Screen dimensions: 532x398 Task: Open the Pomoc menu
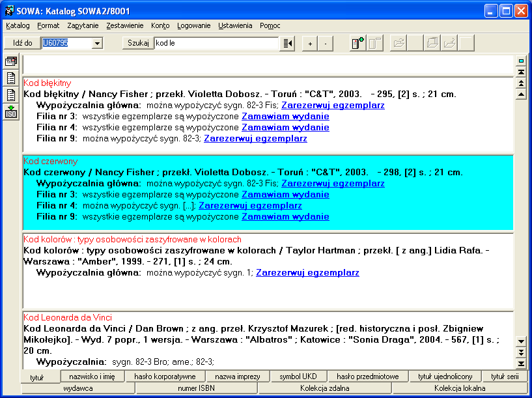270,25
